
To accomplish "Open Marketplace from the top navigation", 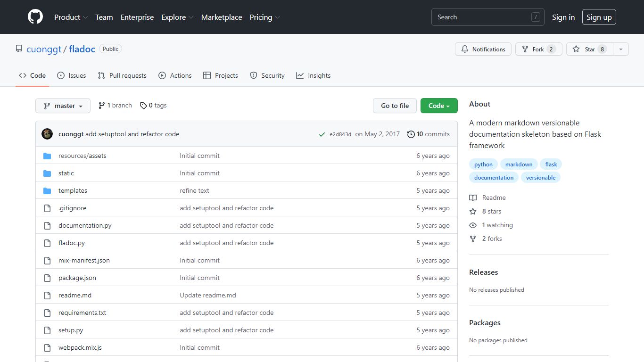I will click(x=222, y=17).
